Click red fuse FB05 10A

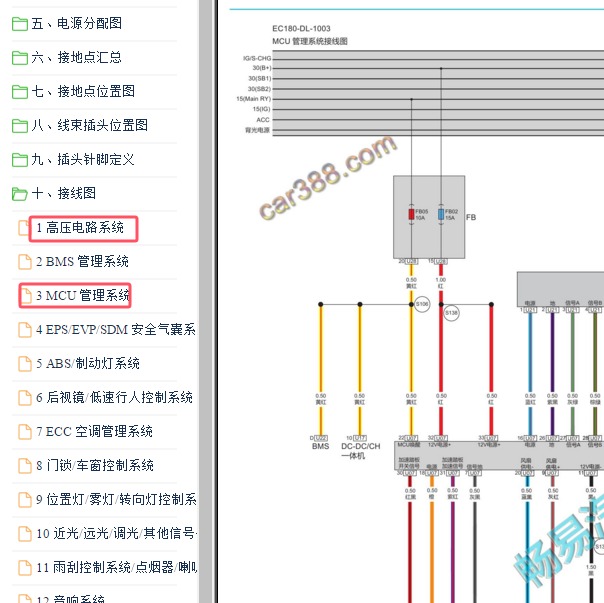[411, 214]
